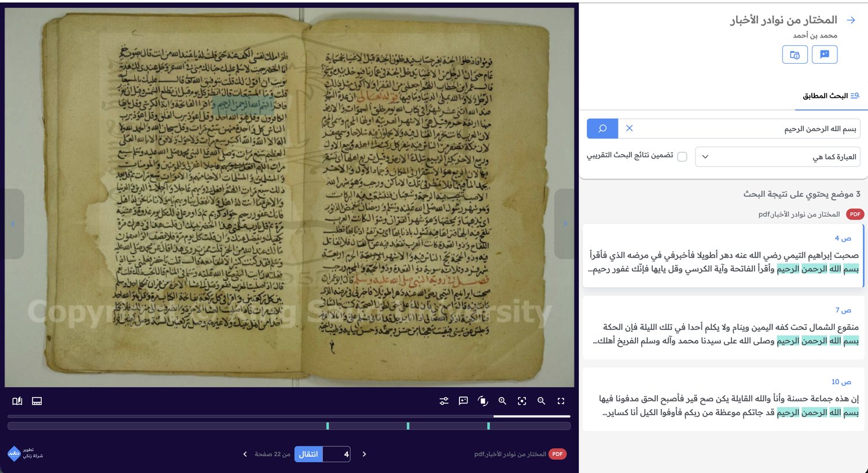Run the search with the magnifier button
868x473 pixels.
[x=602, y=129]
